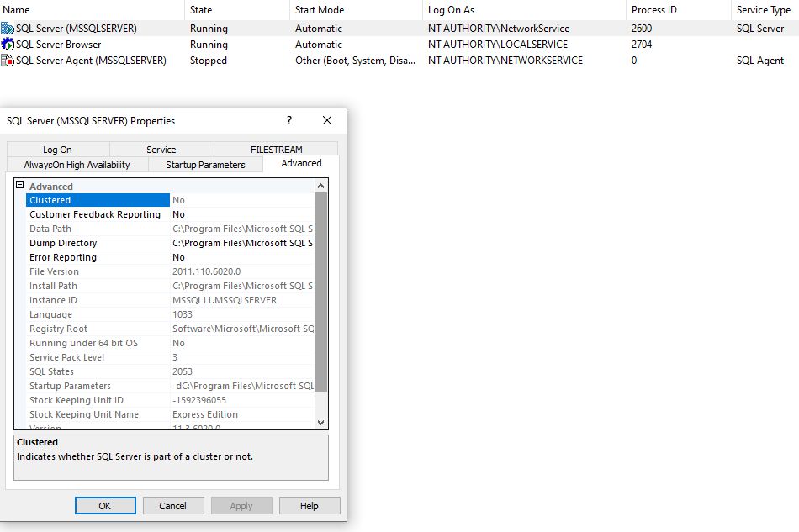
Task: Click the -1592396055 value
Action: tap(199, 400)
